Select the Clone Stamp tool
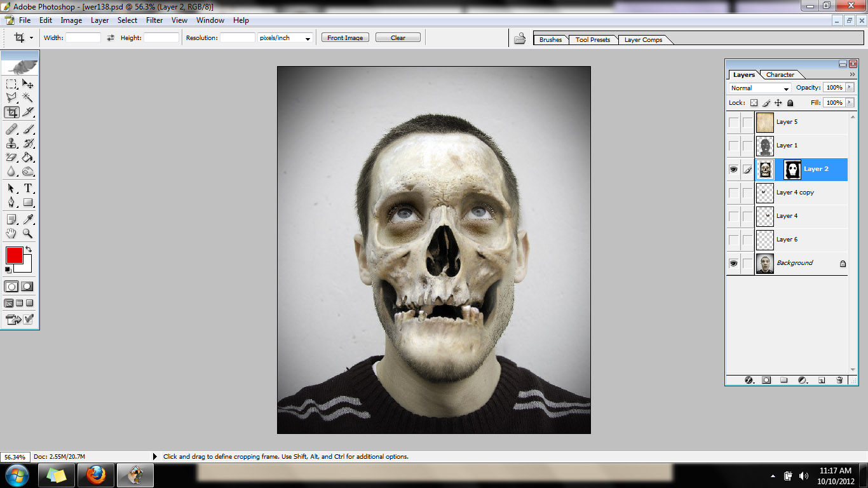The width and height of the screenshot is (868, 488). tap(11, 143)
